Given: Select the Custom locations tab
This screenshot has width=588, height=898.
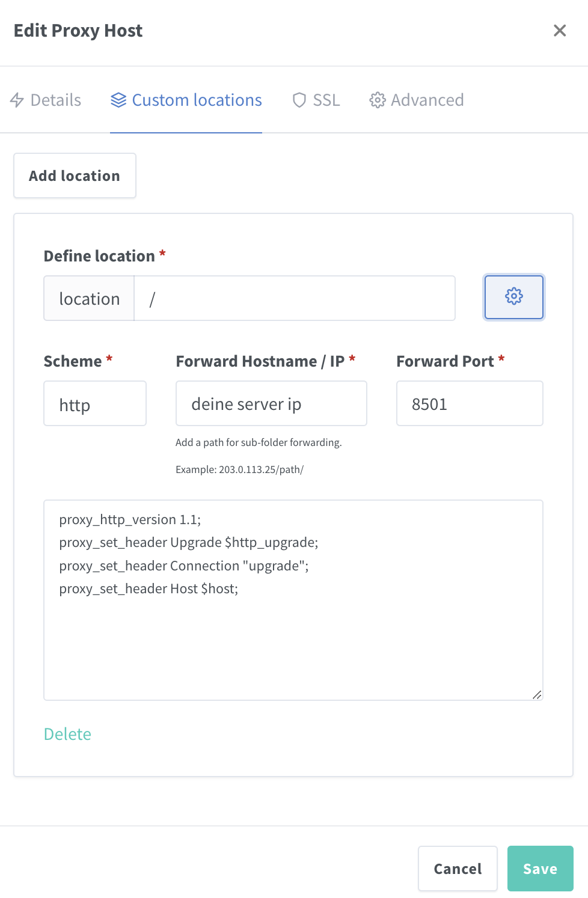Looking at the screenshot, I should click(186, 100).
